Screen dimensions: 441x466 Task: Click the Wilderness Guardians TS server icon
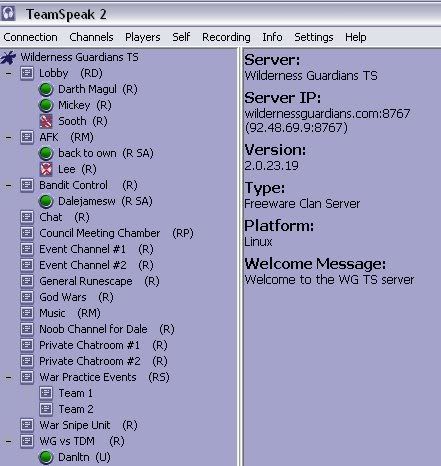[x=8, y=57]
